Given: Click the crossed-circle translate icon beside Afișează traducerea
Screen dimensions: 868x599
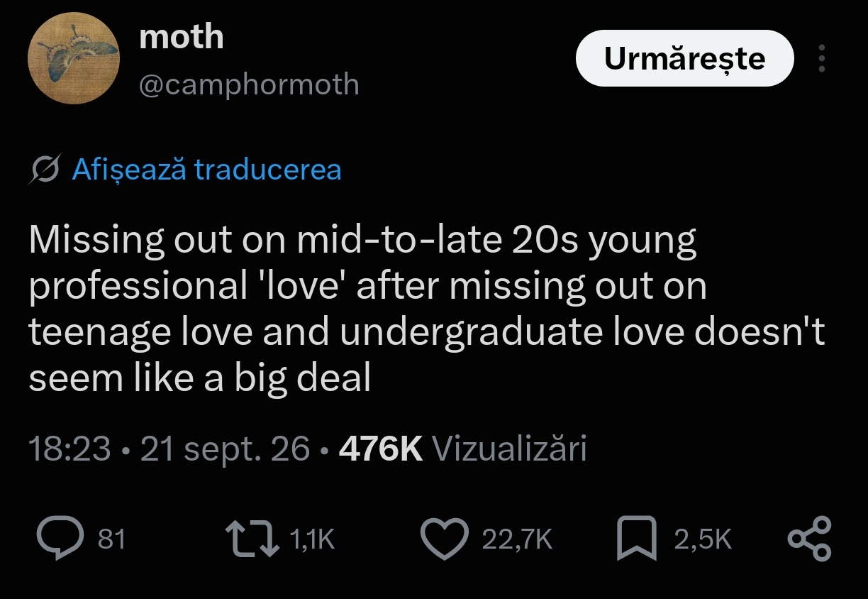Looking at the screenshot, I should 45,170.
